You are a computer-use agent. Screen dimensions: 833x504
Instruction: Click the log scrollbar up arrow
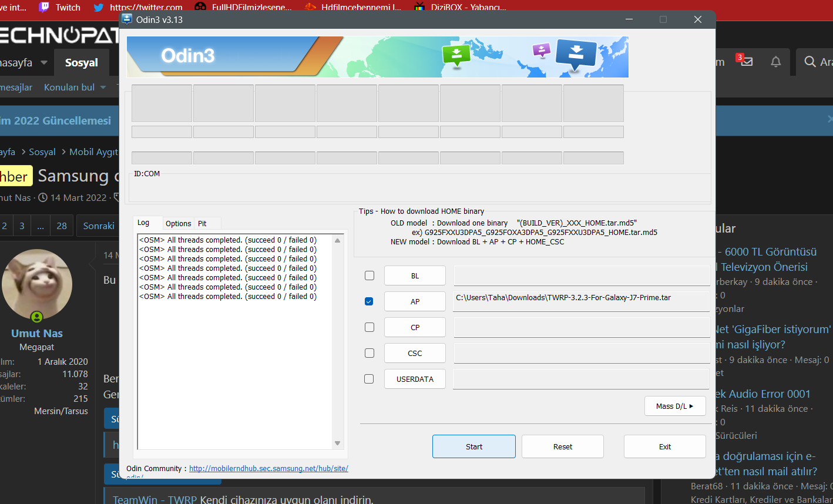click(337, 240)
